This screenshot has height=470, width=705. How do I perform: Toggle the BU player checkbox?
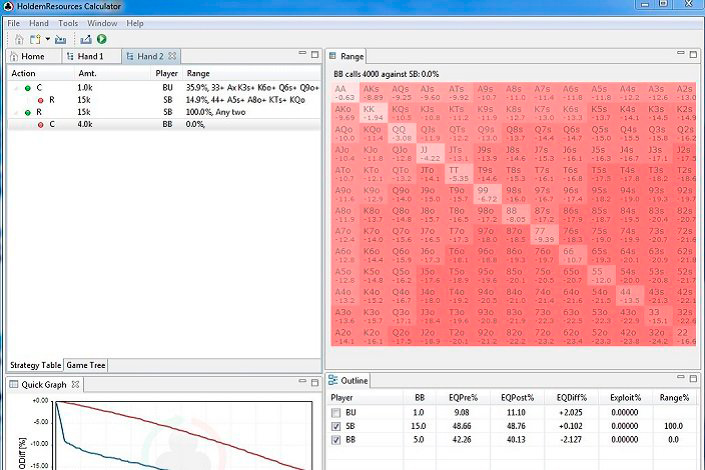[336, 412]
